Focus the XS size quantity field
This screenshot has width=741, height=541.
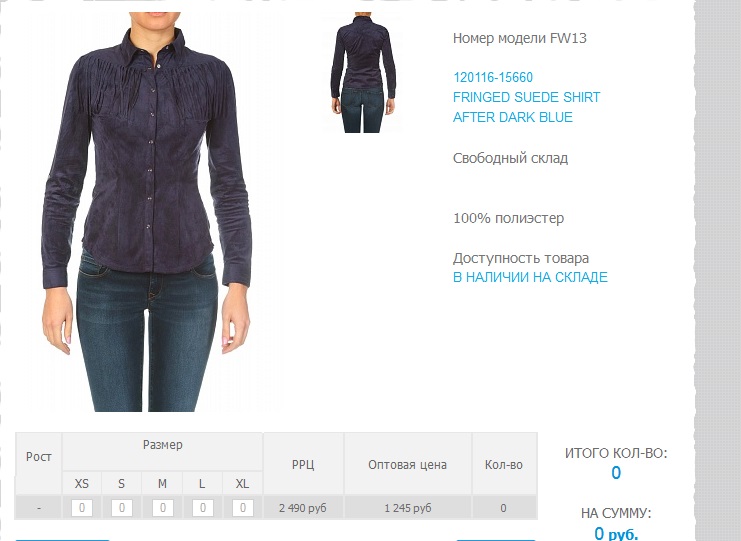click(x=82, y=508)
